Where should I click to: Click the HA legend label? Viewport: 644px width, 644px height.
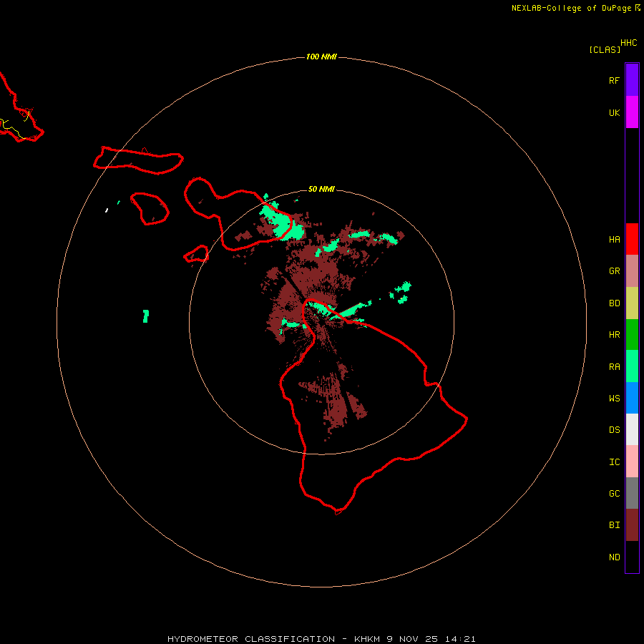tap(614, 240)
